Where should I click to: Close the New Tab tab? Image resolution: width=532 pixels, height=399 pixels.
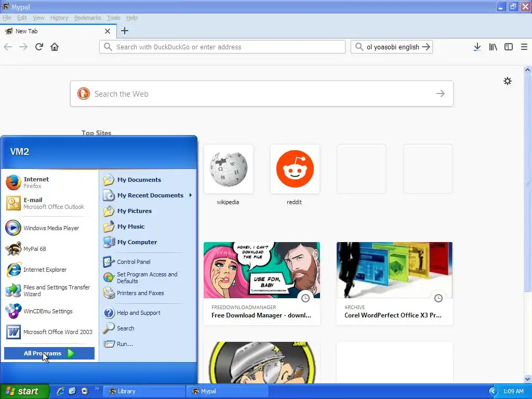tap(108, 31)
